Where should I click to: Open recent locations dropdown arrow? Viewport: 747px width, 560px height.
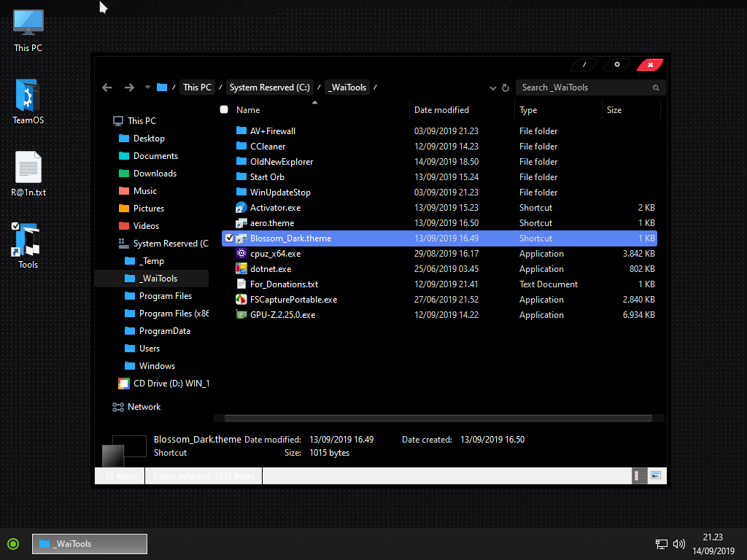(147, 87)
